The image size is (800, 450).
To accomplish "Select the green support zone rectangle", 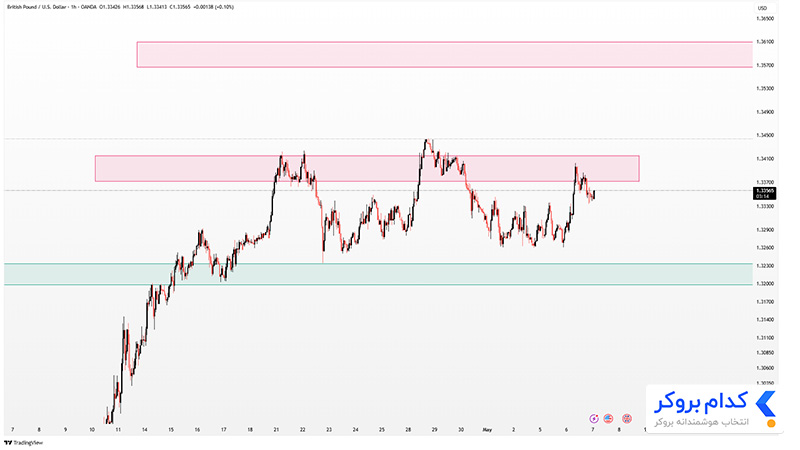I will coord(378,274).
